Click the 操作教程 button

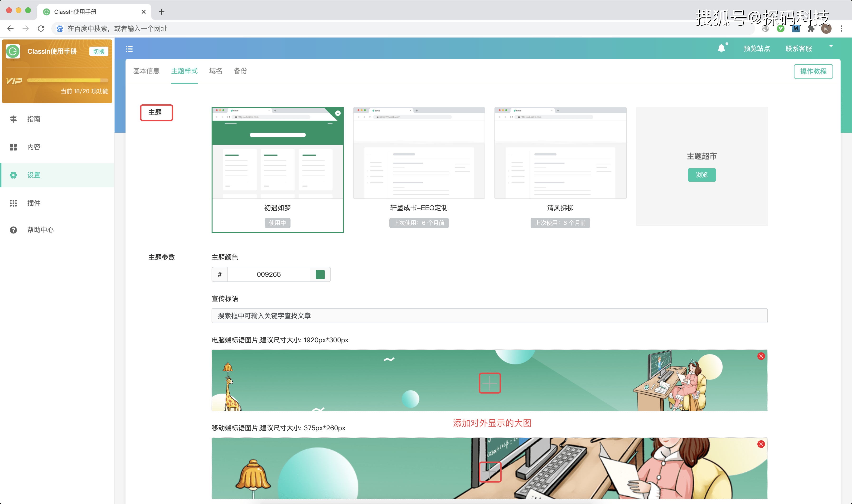click(813, 71)
